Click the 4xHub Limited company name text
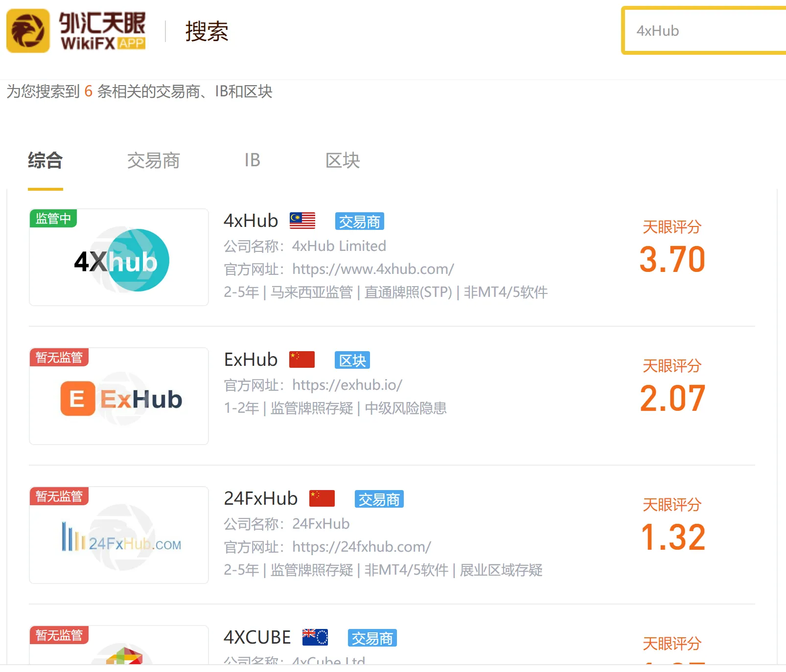 [x=339, y=246]
